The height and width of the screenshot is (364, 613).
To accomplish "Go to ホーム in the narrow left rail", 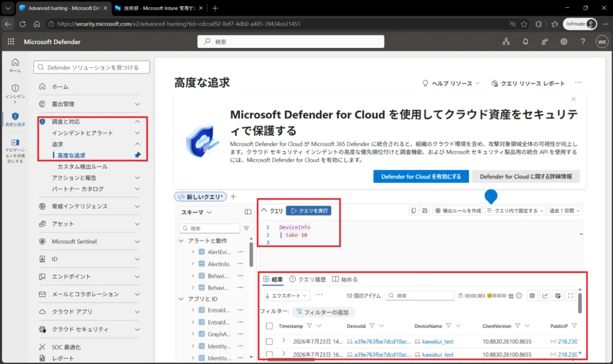I will pyautogui.click(x=15, y=65).
